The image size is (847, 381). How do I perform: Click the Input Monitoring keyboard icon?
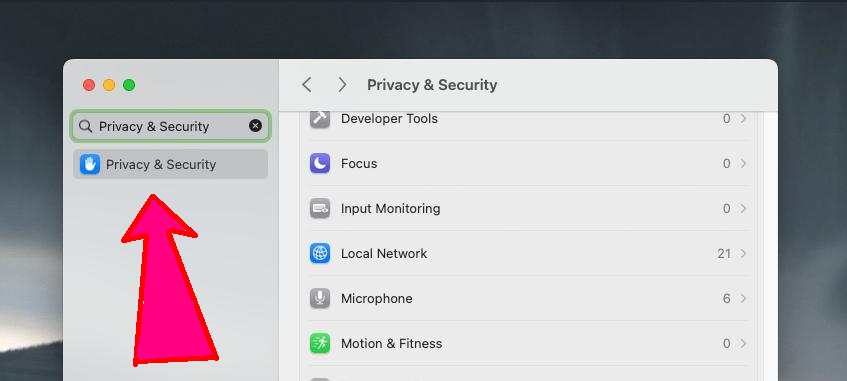(320, 209)
